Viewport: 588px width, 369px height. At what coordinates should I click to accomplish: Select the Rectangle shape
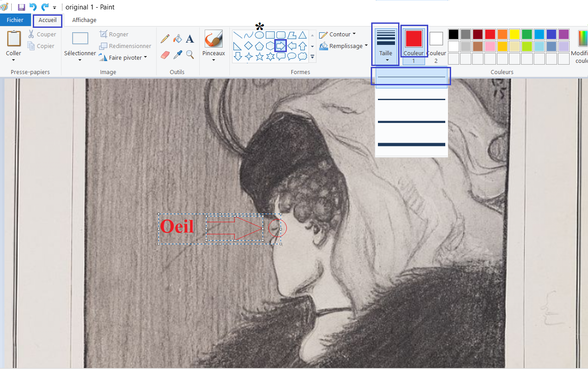tap(270, 35)
